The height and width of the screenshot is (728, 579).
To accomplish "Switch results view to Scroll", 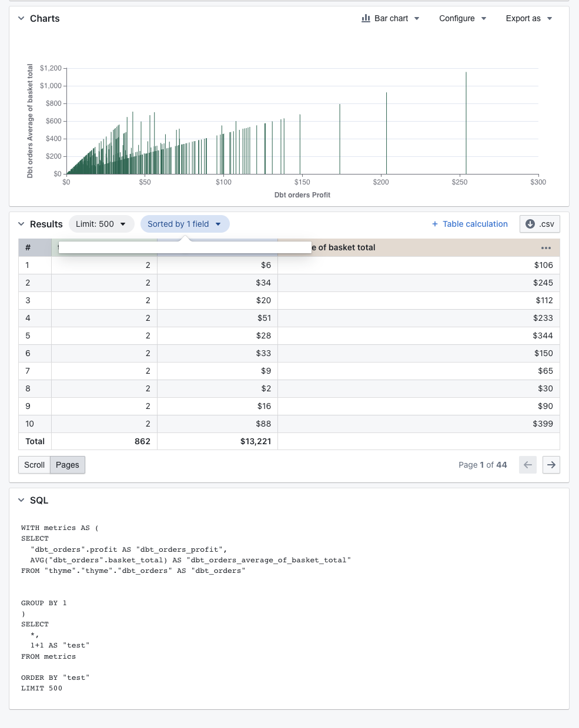I will point(34,465).
